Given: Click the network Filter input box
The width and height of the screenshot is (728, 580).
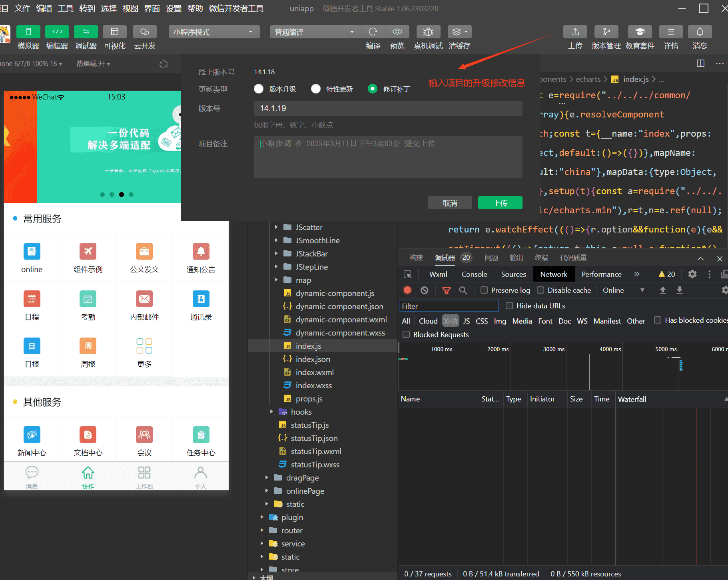Looking at the screenshot, I should pos(449,306).
